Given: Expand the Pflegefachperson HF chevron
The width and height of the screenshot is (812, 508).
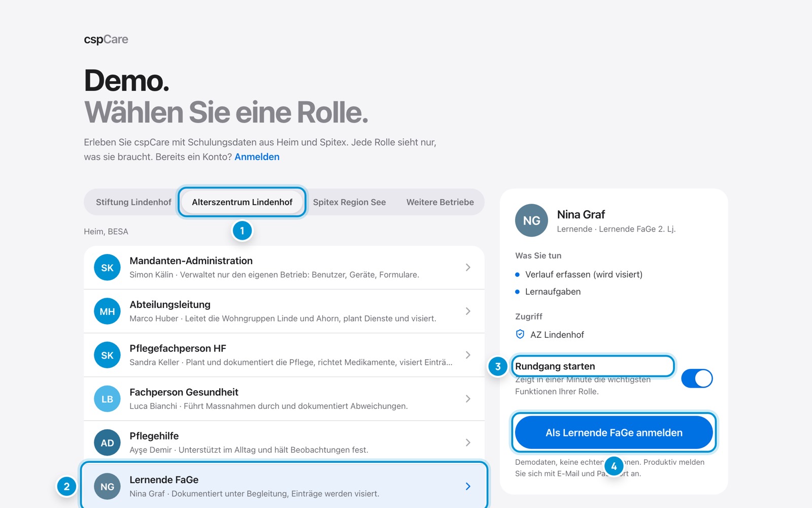Looking at the screenshot, I should pyautogui.click(x=468, y=355).
